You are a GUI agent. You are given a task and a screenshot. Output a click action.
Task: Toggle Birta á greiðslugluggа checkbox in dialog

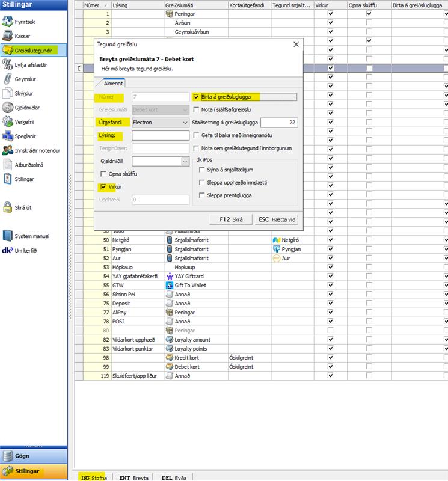(x=197, y=96)
